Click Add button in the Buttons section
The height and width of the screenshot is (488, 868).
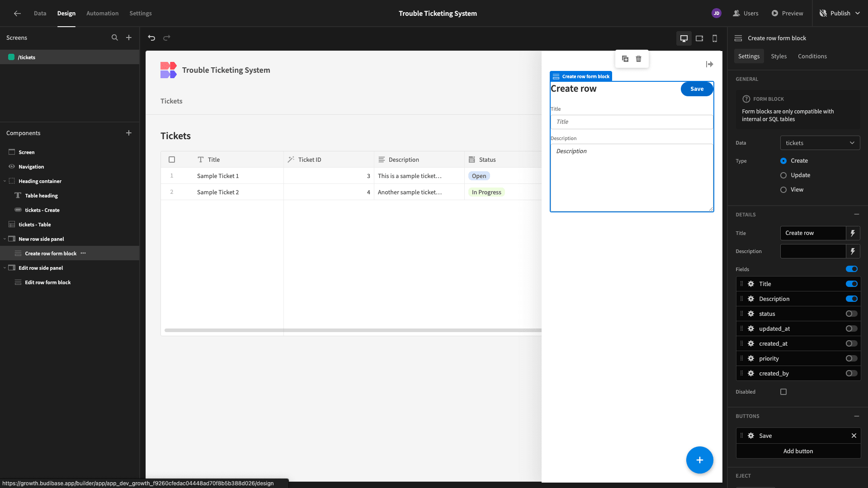click(x=797, y=451)
